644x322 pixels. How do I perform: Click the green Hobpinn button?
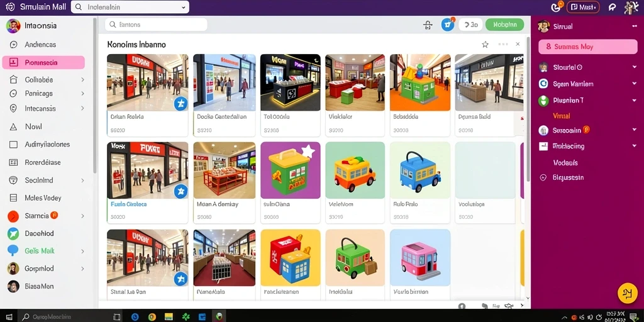[x=504, y=25]
